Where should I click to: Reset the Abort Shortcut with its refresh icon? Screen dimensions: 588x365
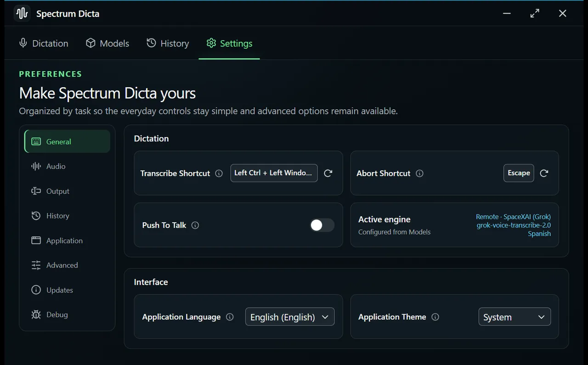pos(544,173)
